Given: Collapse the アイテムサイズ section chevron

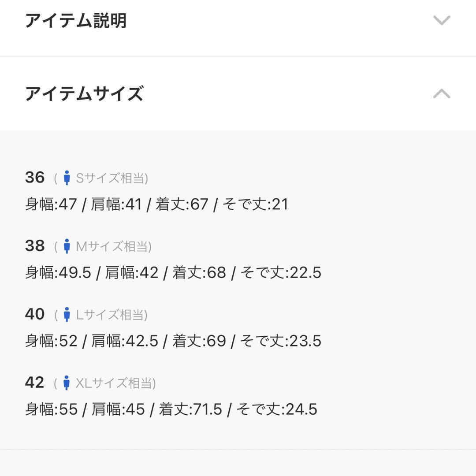Looking at the screenshot, I should pyautogui.click(x=441, y=93).
